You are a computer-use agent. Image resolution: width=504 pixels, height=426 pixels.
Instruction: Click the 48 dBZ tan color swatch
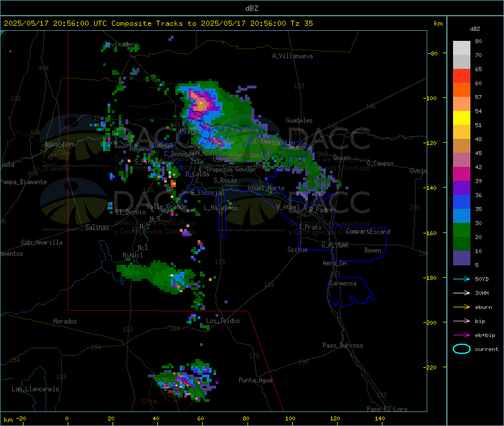[x=461, y=146]
